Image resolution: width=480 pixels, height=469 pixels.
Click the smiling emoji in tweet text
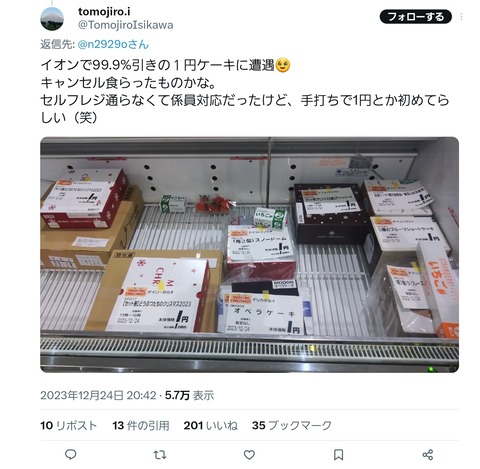tap(283, 65)
